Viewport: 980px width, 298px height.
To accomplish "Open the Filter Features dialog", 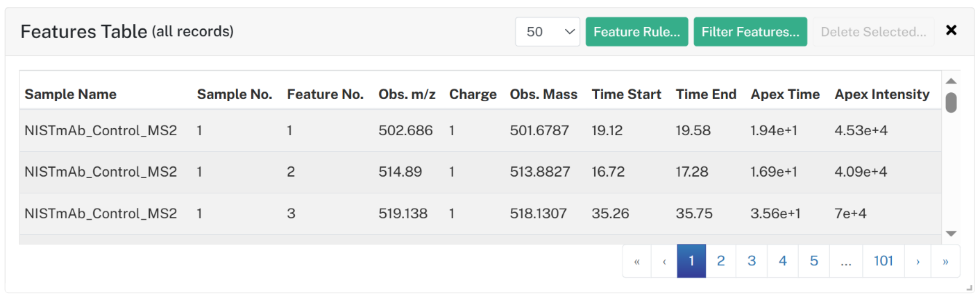I will [x=750, y=32].
